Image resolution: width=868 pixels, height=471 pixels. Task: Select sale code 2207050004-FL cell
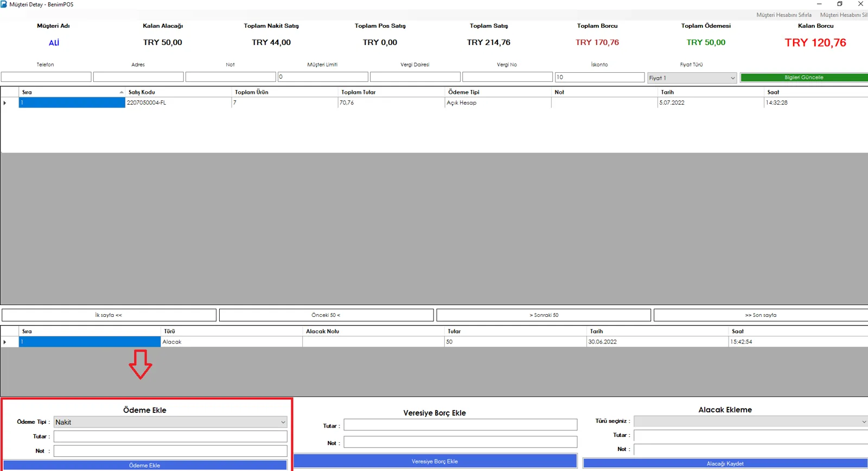(x=178, y=103)
